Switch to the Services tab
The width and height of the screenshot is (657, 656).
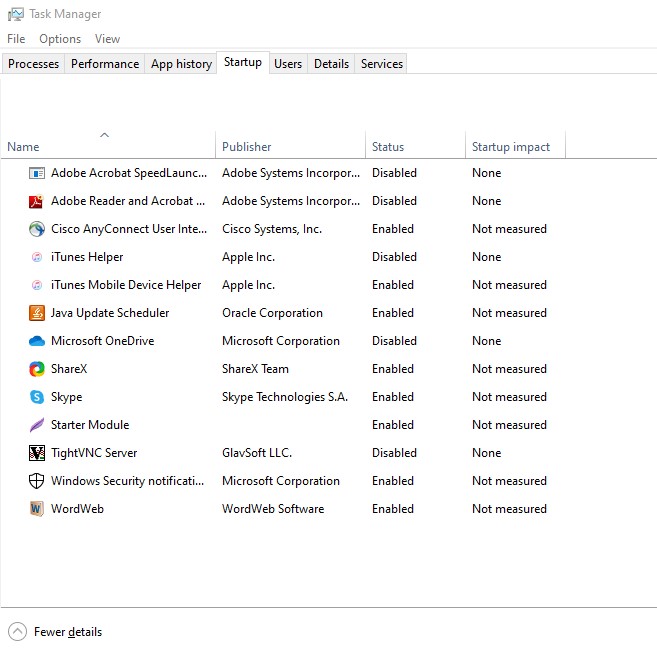pos(382,64)
